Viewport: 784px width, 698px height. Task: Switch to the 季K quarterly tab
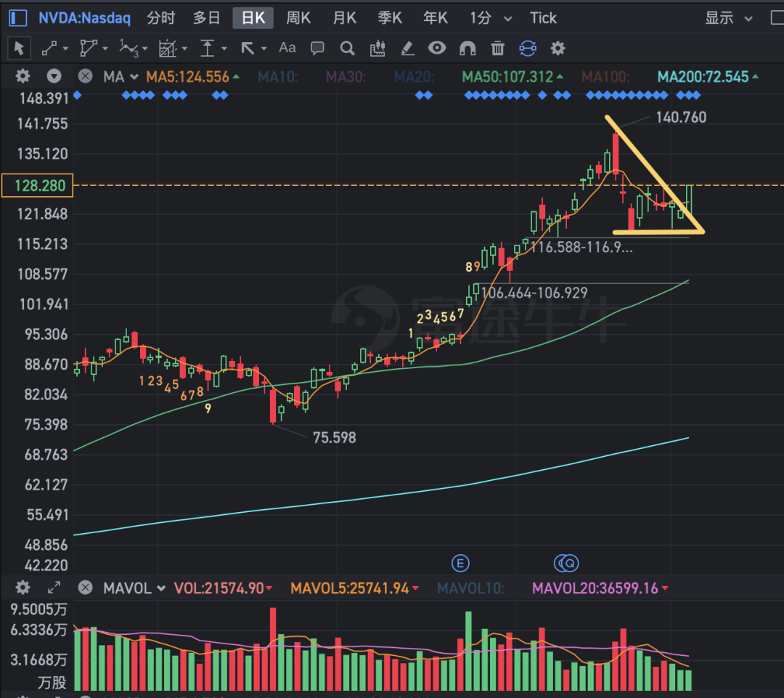pyautogui.click(x=390, y=18)
